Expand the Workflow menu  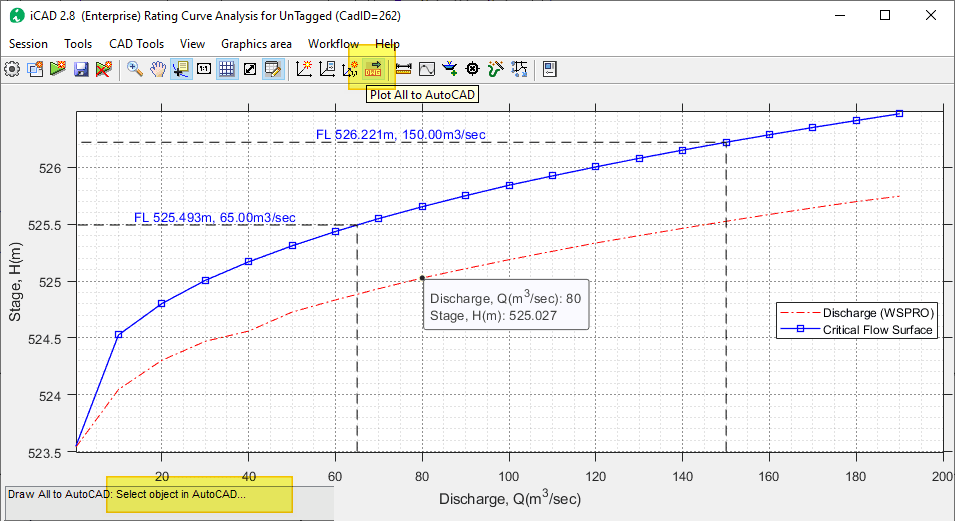(x=333, y=44)
